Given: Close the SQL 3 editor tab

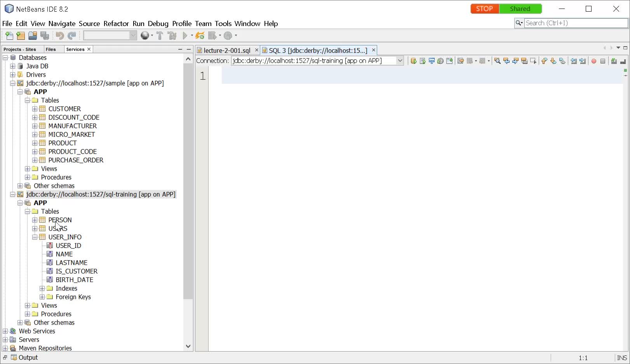Looking at the screenshot, I should pos(374,50).
